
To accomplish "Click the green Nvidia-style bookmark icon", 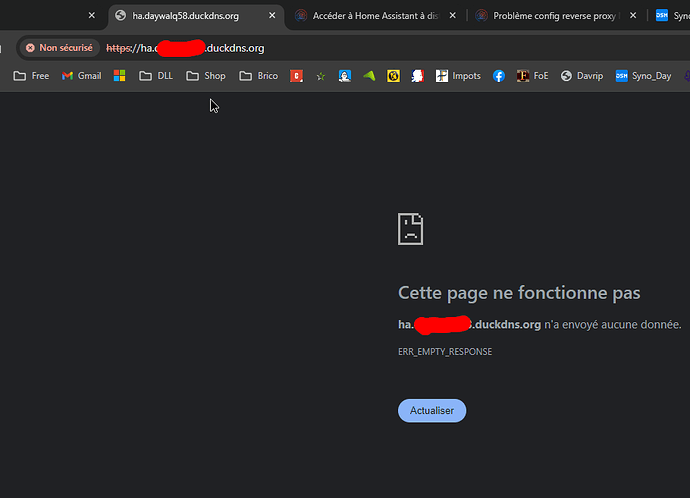I will [369, 76].
